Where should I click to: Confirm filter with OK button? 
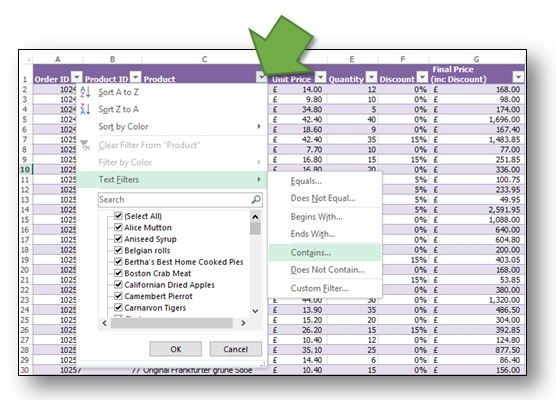tap(176, 349)
